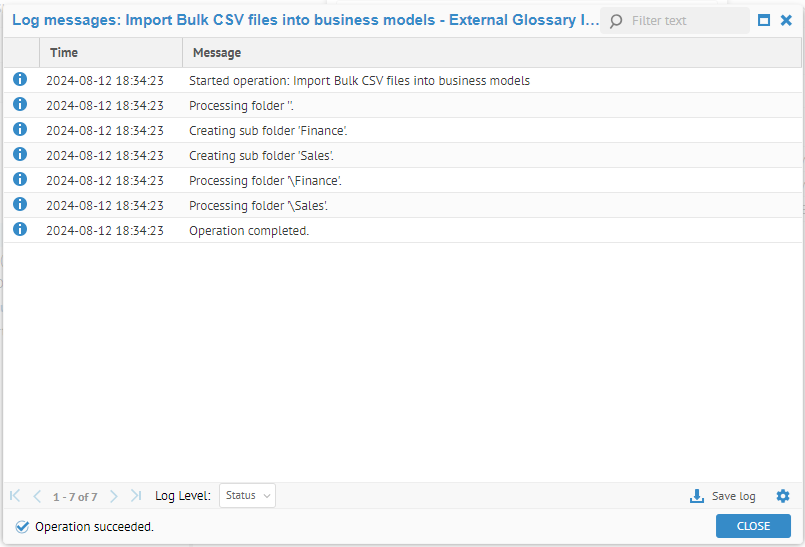Click info icon beside 'Operation completed' message
The width and height of the screenshot is (805, 547).
20,230
